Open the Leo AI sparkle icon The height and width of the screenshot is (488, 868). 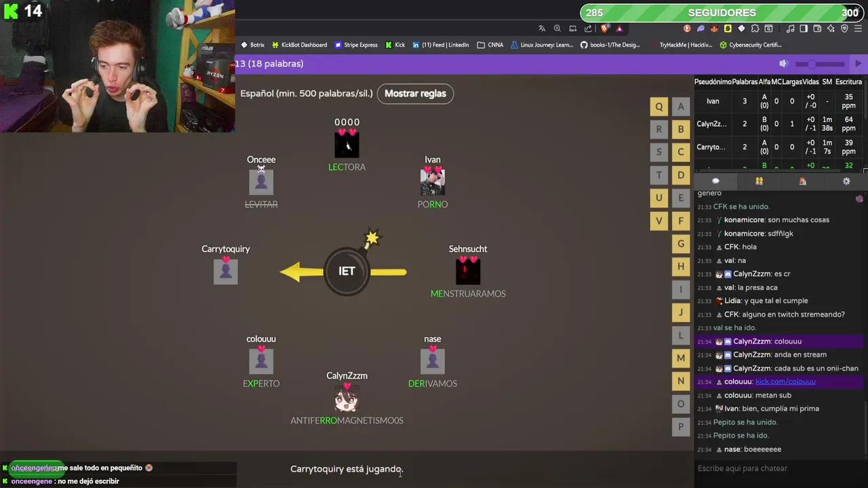[x=831, y=28]
